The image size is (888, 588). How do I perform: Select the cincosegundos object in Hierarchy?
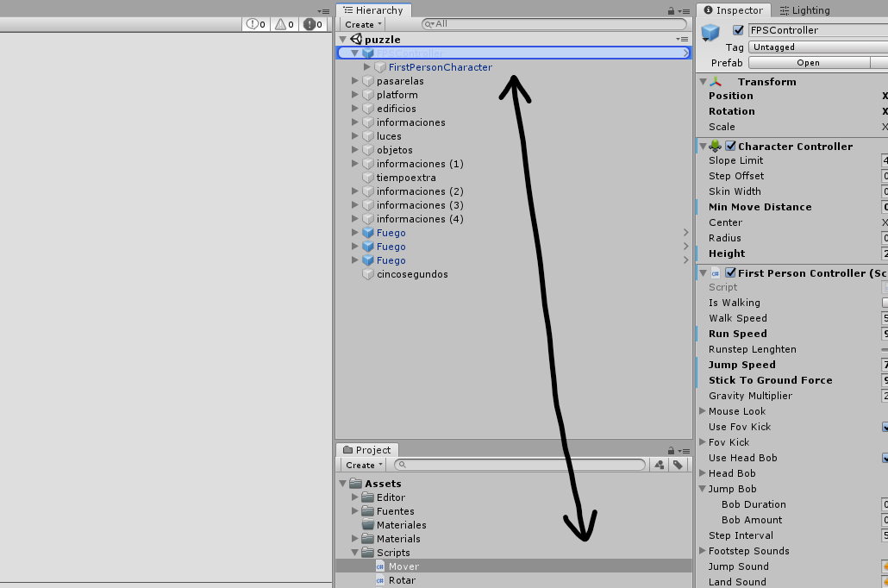411,274
